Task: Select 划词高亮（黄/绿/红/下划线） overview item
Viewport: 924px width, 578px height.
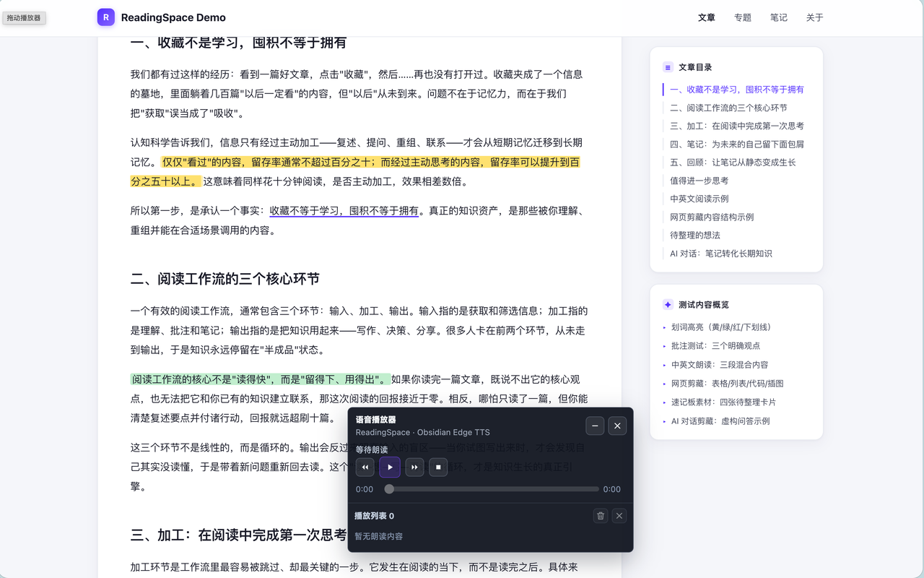Action: point(721,327)
